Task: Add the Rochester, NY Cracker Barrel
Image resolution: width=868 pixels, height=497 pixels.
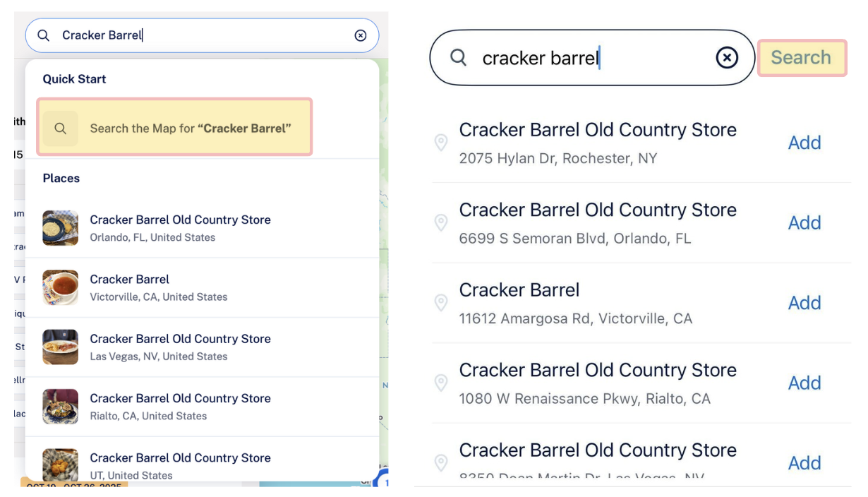Action: click(804, 143)
